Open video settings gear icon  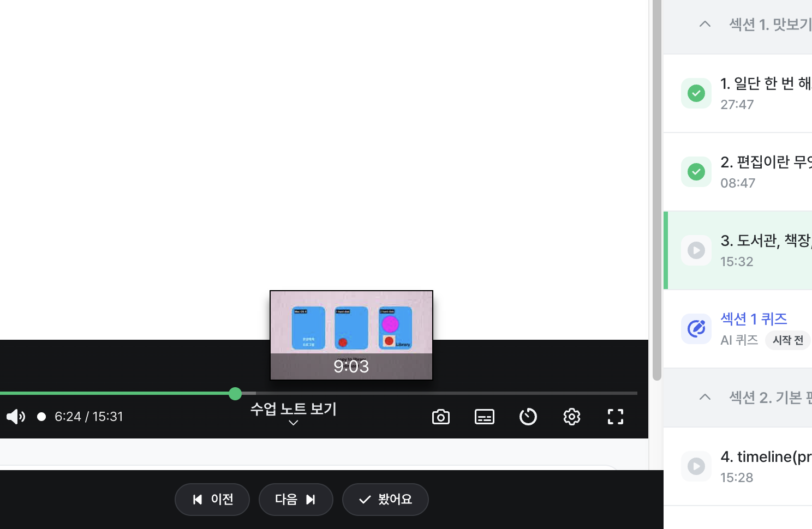[572, 417]
